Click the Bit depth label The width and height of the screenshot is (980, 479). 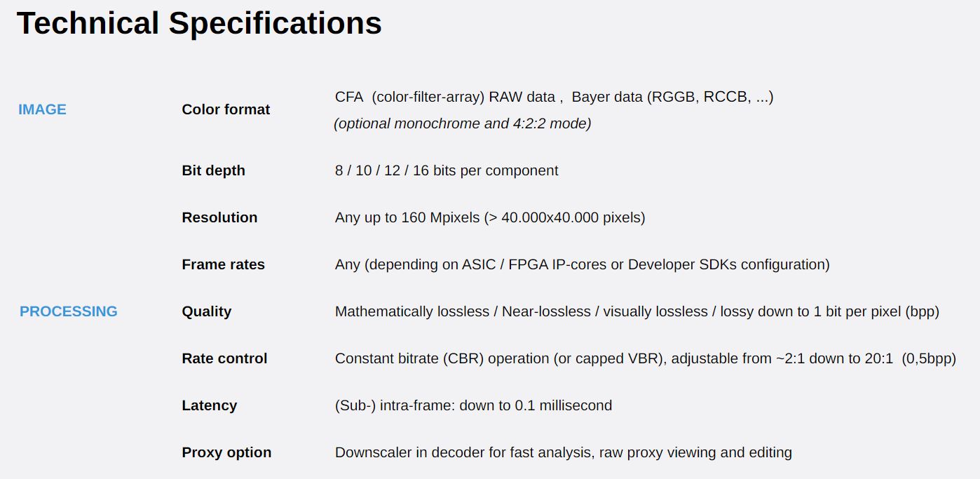[x=213, y=170]
